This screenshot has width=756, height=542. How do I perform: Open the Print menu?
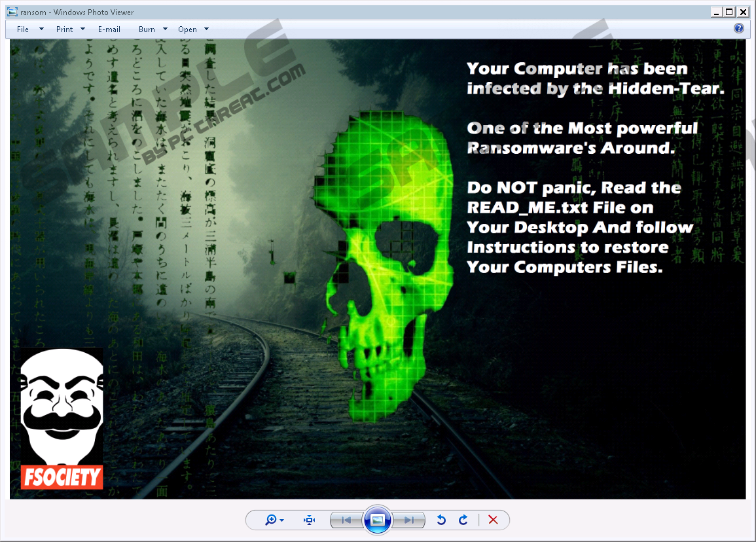[64, 29]
